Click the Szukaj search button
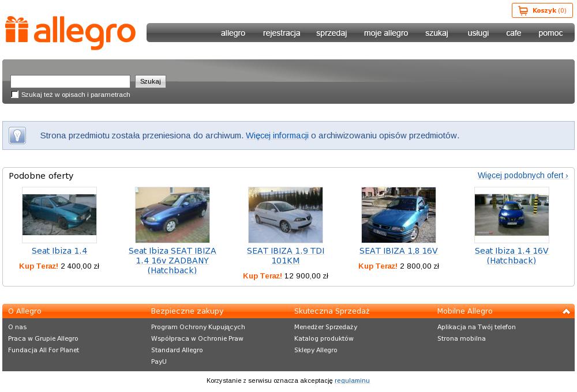The image size is (577, 392). pos(151,81)
